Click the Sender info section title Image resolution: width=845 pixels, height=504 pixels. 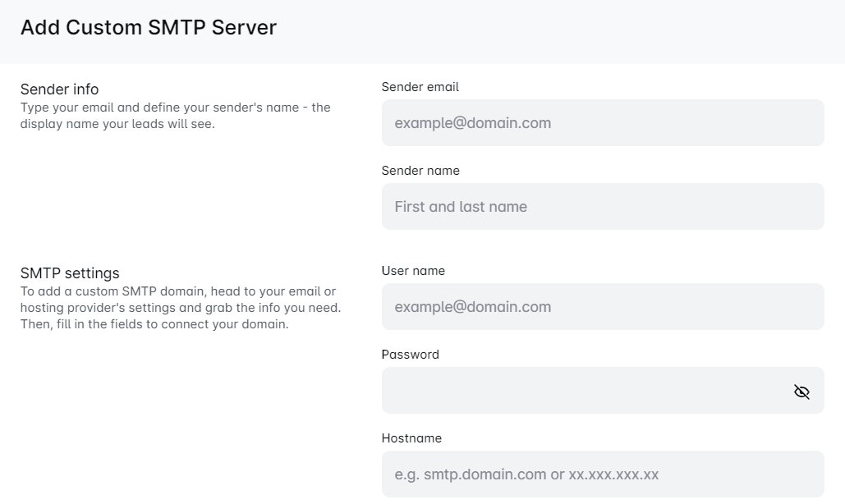59,89
